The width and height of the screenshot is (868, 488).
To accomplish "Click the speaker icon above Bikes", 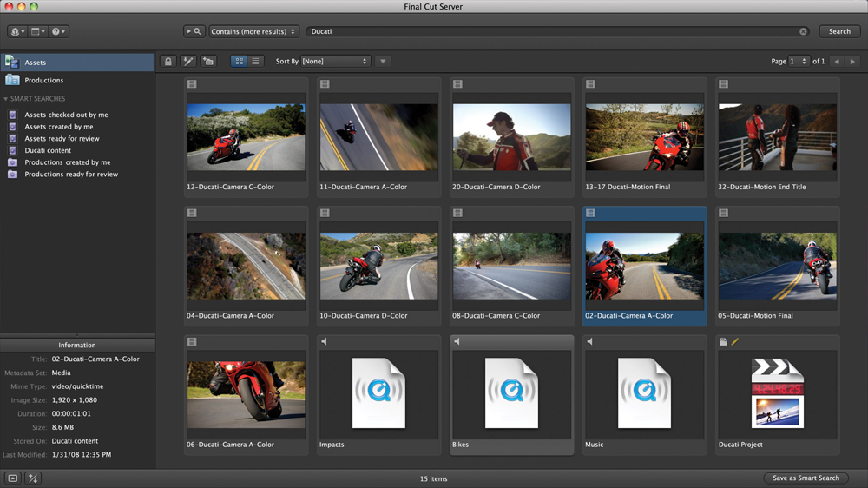I will (457, 342).
